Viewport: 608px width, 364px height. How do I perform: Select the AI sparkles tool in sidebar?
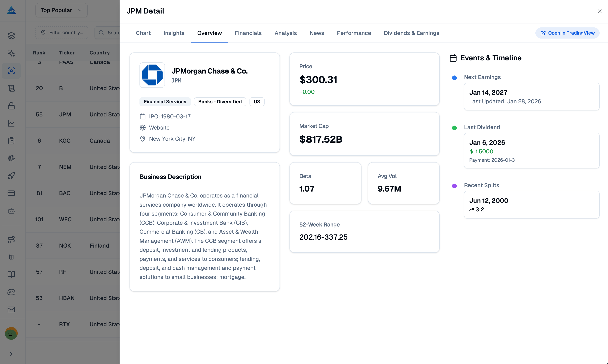point(11,53)
